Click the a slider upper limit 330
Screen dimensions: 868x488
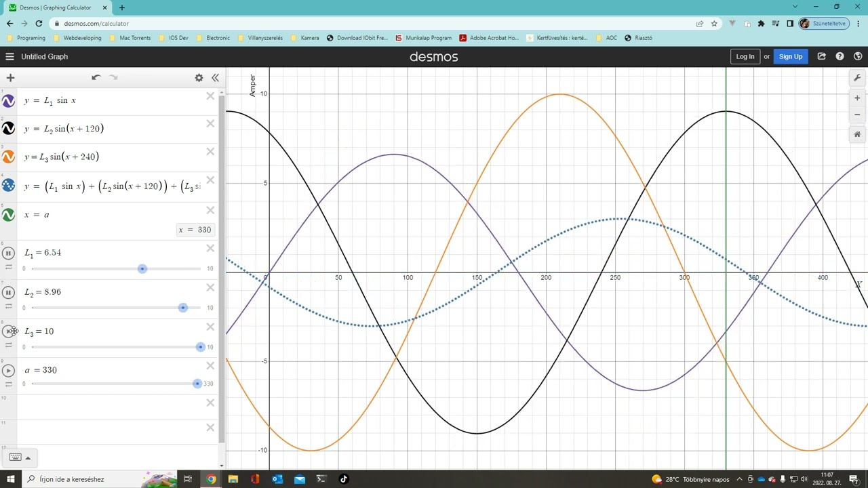point(208,384)
